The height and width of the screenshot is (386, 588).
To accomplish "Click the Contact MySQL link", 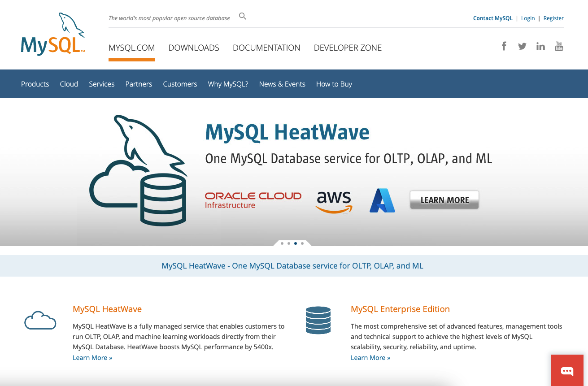I will [493, 18].
